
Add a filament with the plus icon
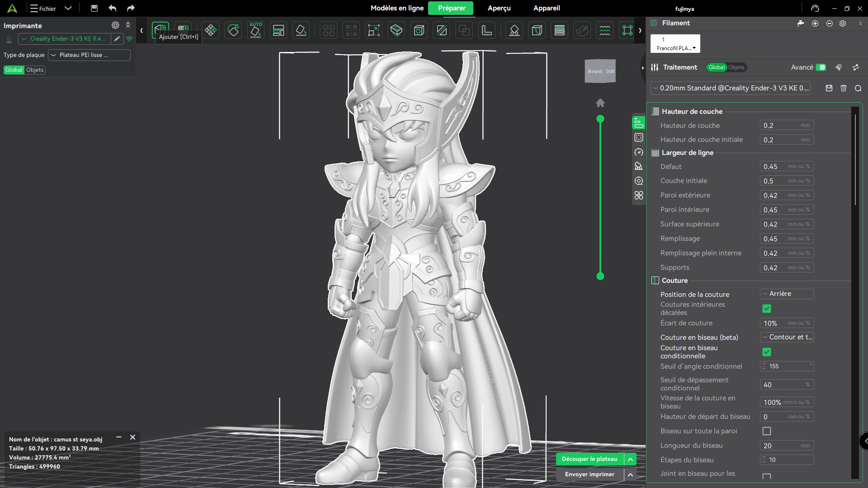pyautogui.click(x=815, y=23)
